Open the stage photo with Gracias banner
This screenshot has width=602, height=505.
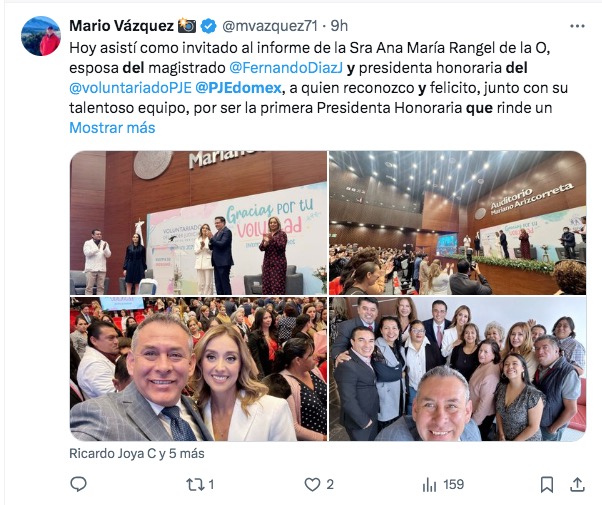point(198,223)
